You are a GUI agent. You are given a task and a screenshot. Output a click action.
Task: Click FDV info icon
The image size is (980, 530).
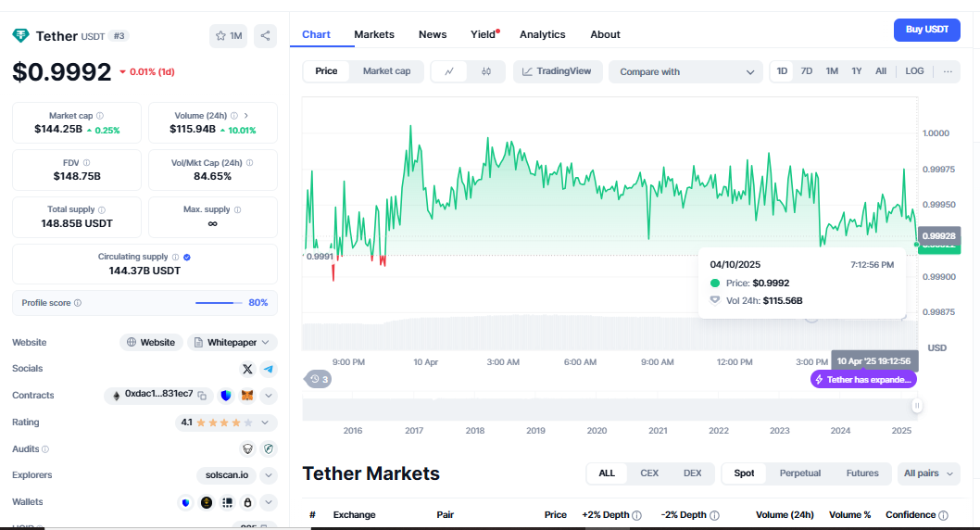tap(86, 162)
